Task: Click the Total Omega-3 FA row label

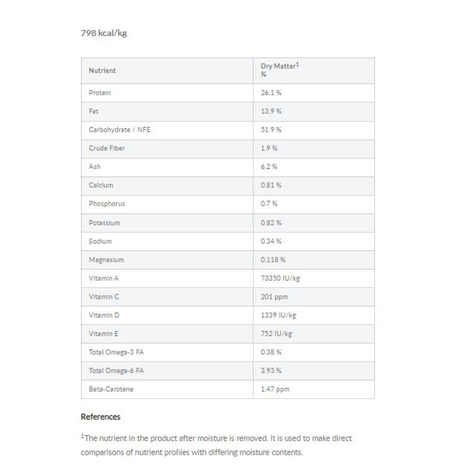Action: pos(116,352)
